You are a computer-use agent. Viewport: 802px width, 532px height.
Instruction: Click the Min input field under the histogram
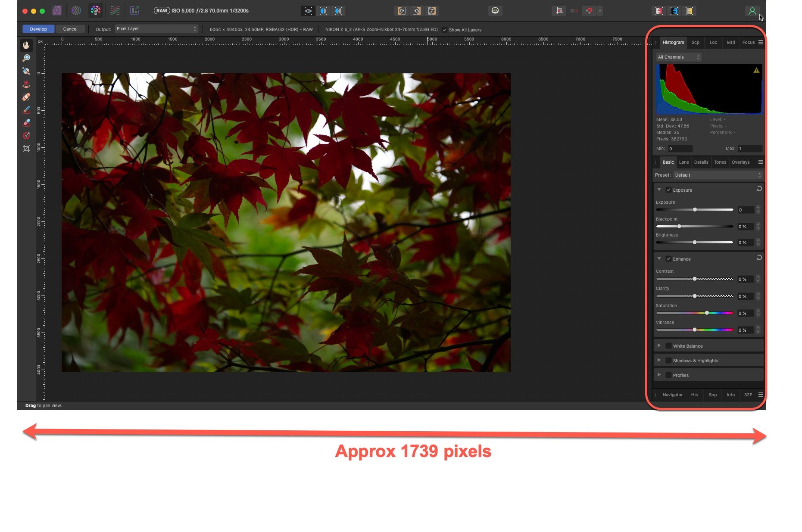pyautogui.click(x=680, y=148)
